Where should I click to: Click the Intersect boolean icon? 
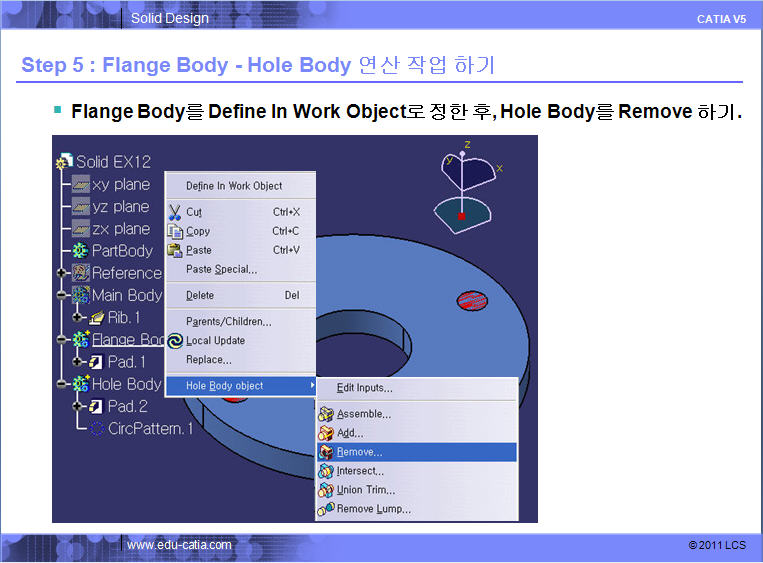[x=326, y=471]
